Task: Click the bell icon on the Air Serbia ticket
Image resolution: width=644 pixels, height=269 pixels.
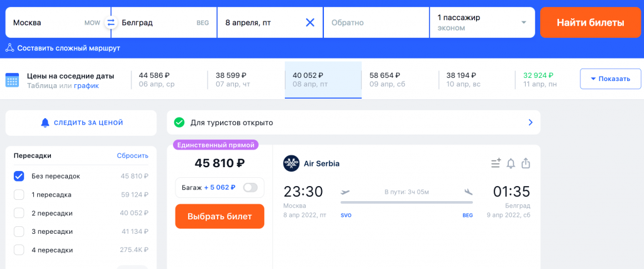Action: (x=511, y=163)
